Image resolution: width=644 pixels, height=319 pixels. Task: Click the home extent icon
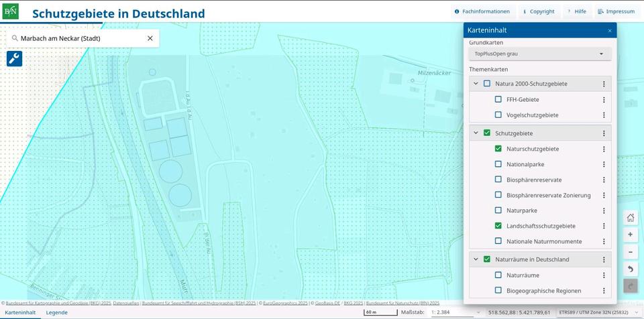coord(630,218)
